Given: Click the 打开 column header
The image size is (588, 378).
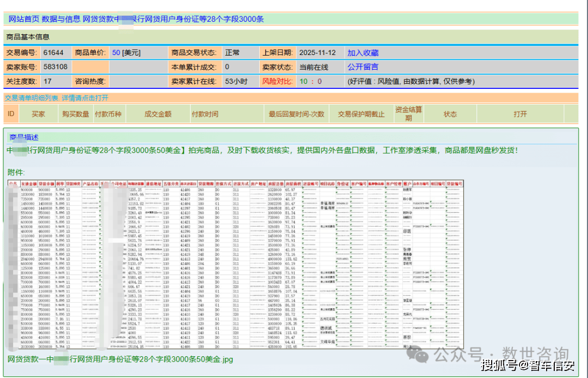Looking at the screenshot, I should [520, 114].
